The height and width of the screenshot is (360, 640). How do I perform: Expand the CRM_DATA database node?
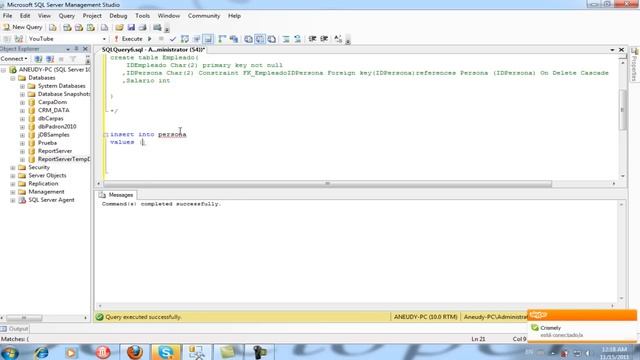22,111
